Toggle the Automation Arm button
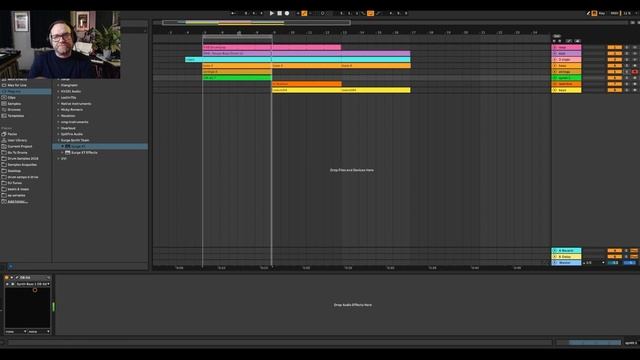640x360 pixels. [304, 13]
